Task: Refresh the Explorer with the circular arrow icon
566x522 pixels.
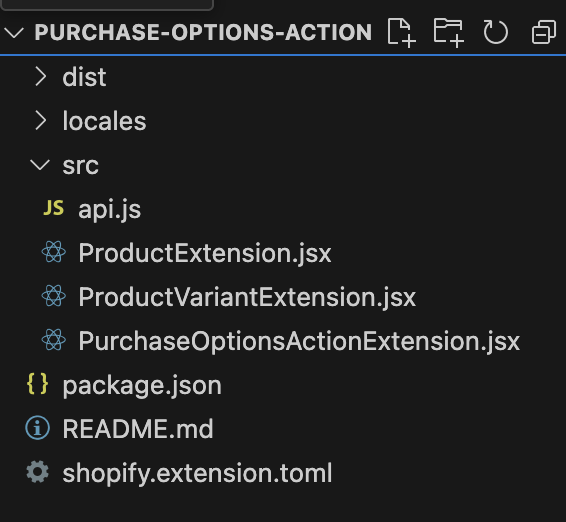Action: 495,32
